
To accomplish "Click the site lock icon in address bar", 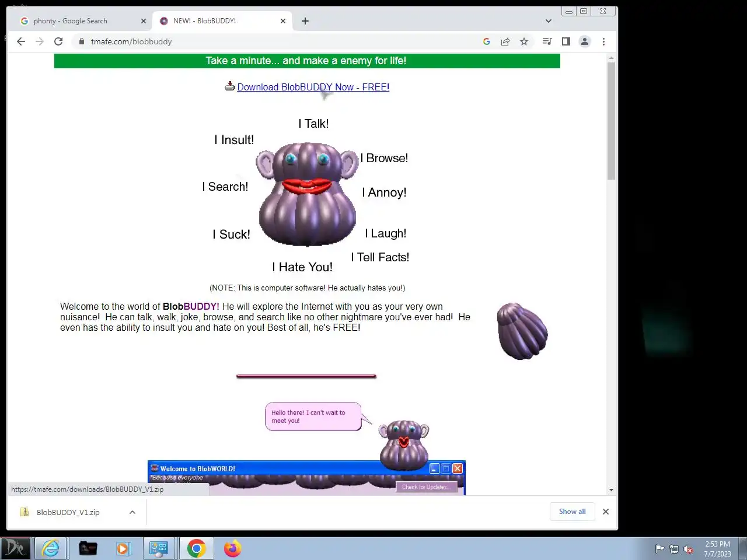I will (81, 41).
